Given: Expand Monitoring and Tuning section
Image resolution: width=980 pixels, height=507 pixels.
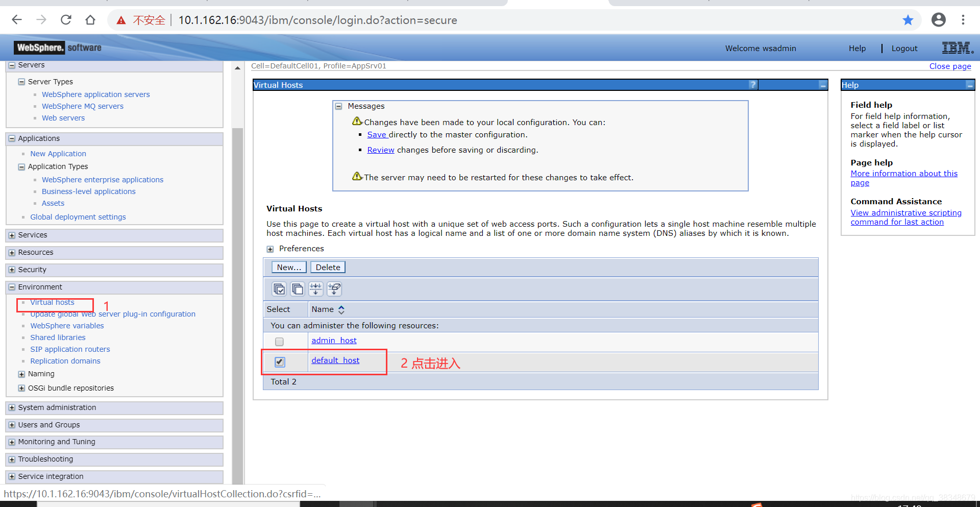Looking at the screenshot, I should click(x=12, y=442).
